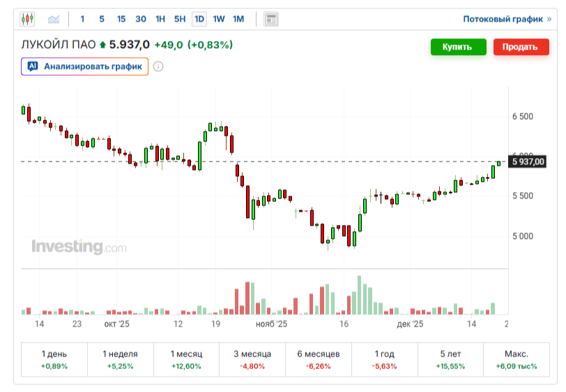
Task: Click the green up arrow by ЛУКОЙЛ ПАО
Action: click(102, 45)
